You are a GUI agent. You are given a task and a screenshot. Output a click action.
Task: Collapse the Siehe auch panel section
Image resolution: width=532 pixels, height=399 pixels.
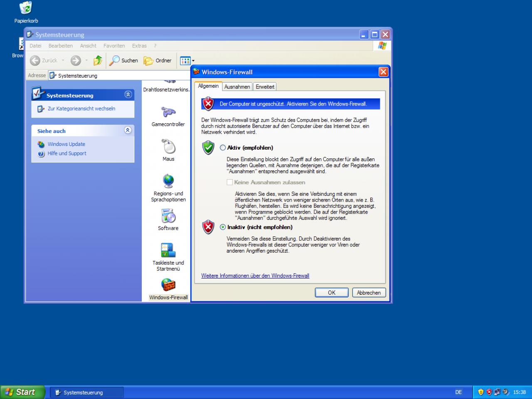[x=128, y=131]
